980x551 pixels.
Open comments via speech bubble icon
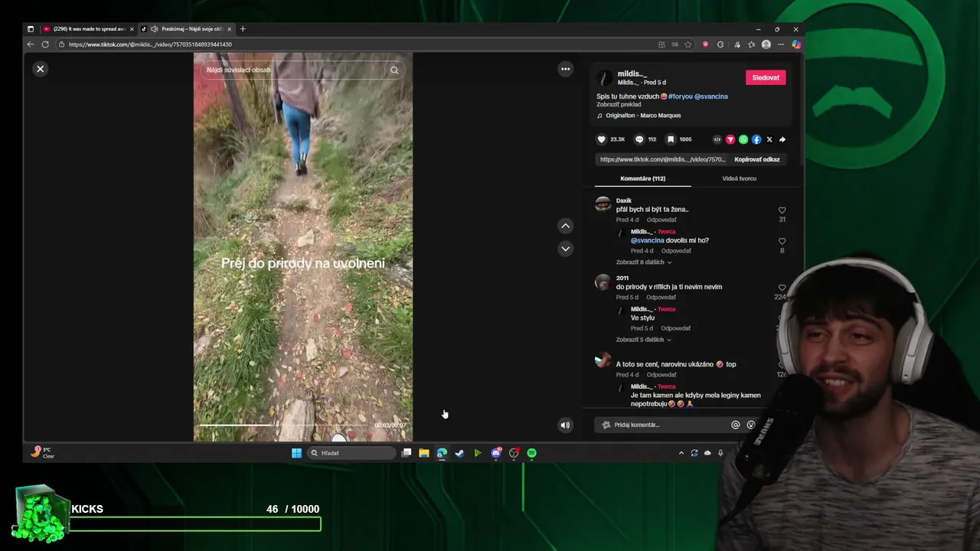point(639,139)
